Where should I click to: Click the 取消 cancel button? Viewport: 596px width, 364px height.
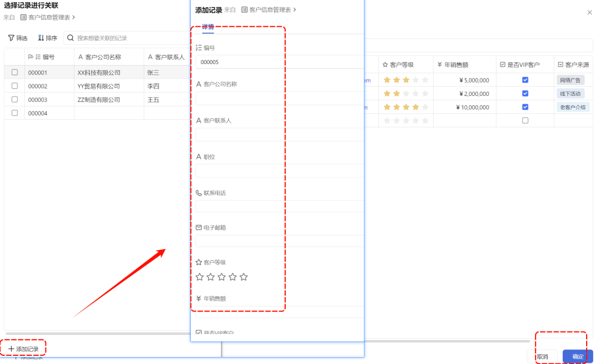pos(542,356)
